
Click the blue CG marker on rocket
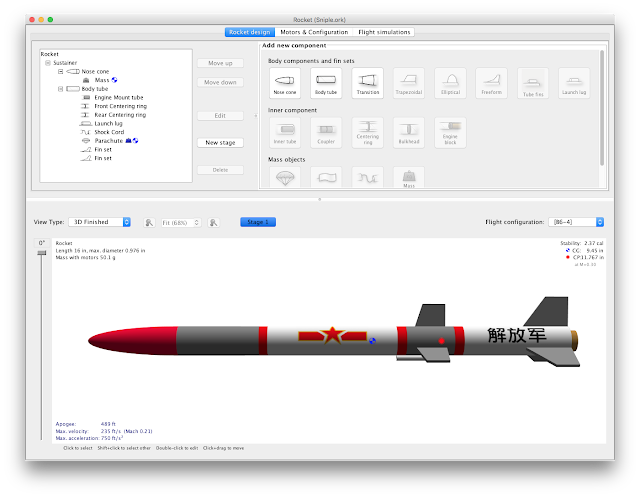[x=372, y=341]
